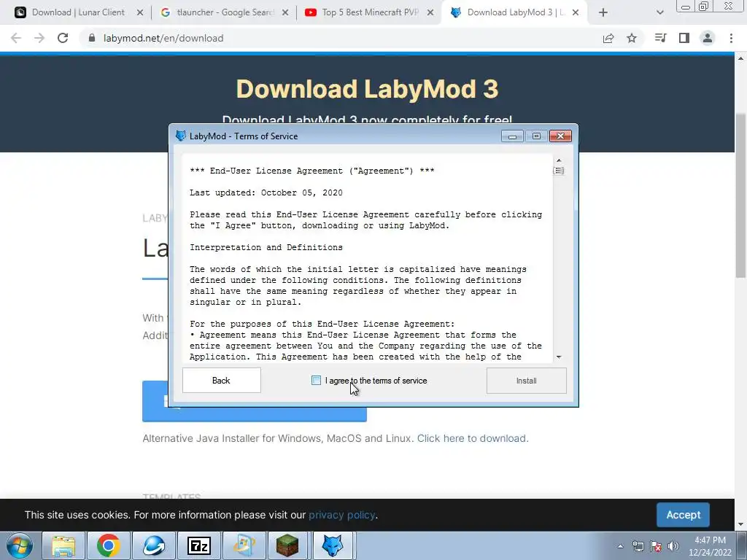Open the media controls icon
The height and width of the screenshot is (560, 747).
660,38
